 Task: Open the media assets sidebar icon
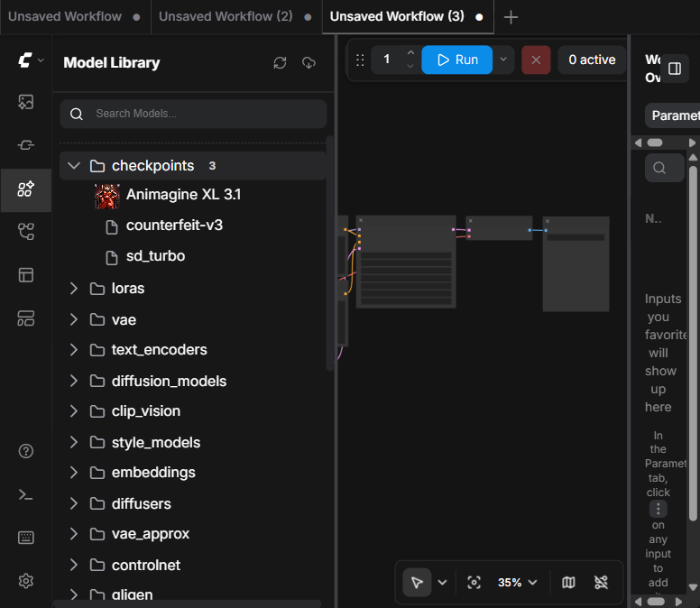(x=26, y=102)
